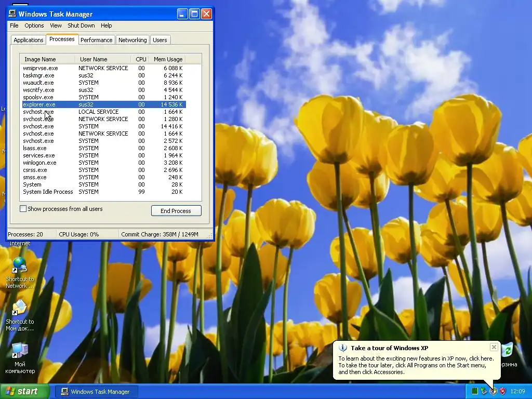
Task: Minimize the Windows Task Manager window
Action: click(182, 14)
